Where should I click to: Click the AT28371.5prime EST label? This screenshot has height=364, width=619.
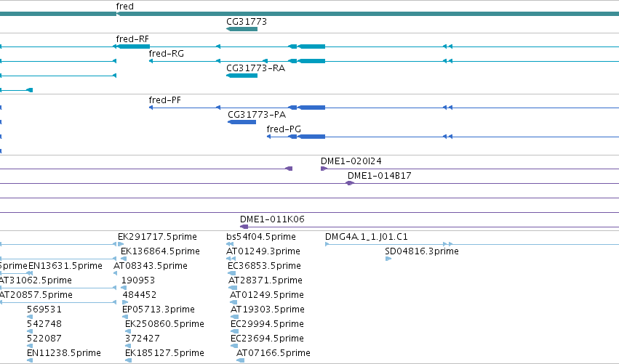point(265,280)
